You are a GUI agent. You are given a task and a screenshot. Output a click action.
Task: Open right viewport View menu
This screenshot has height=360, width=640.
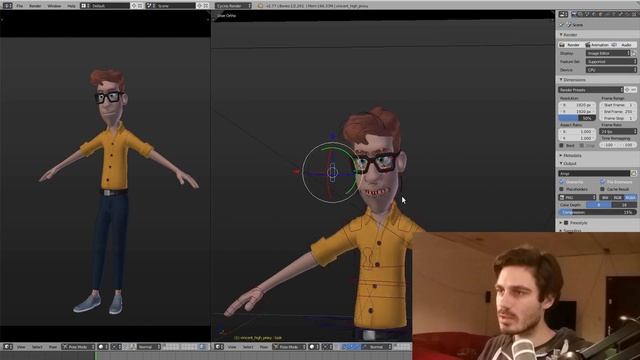(232, 347)
